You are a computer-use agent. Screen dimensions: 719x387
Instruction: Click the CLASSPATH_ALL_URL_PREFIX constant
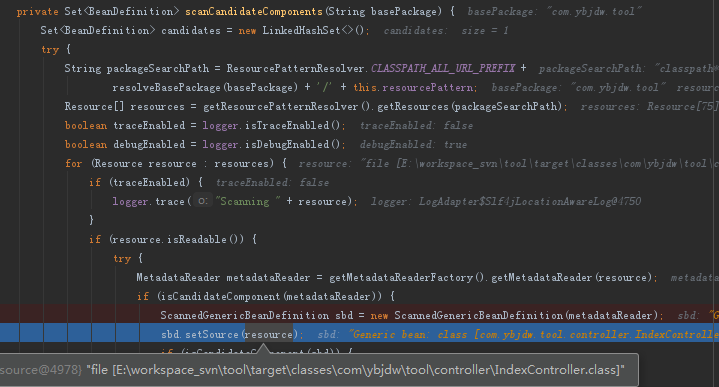(443, 69)
